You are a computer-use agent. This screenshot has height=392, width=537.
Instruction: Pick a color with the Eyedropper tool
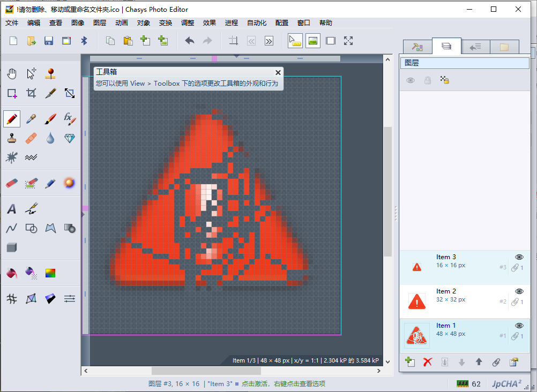coord(31,118)
